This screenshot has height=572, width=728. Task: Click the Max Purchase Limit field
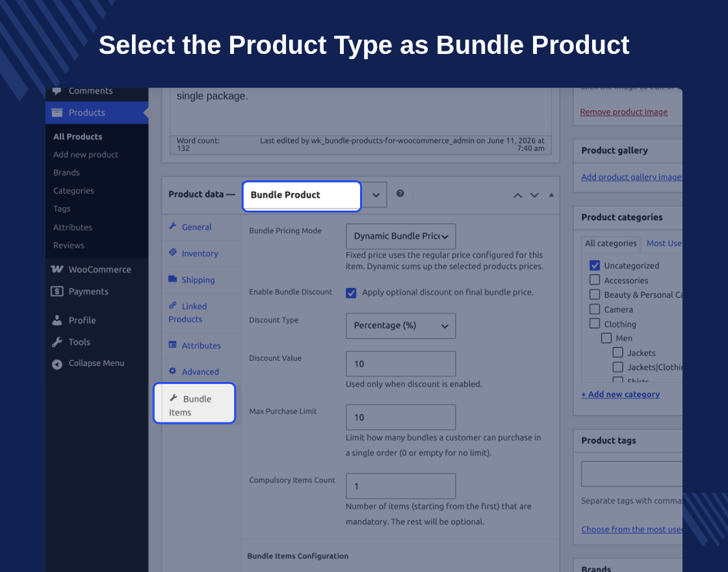pos(400,417)
